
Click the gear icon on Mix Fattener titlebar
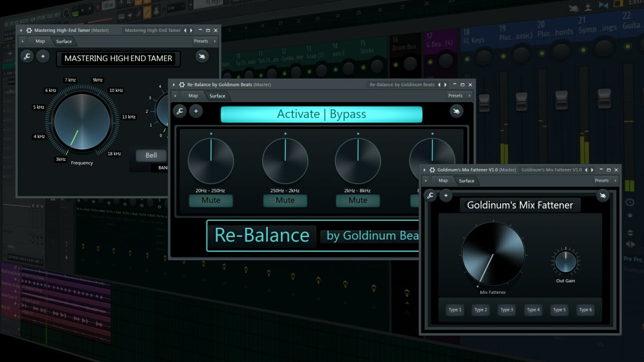(433, 169)
